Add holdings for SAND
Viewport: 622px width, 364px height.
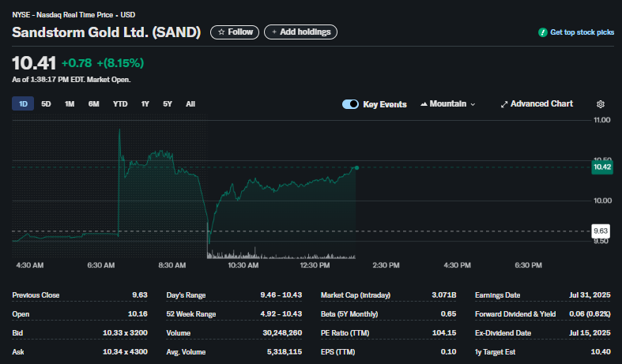[x=300, y=32]
